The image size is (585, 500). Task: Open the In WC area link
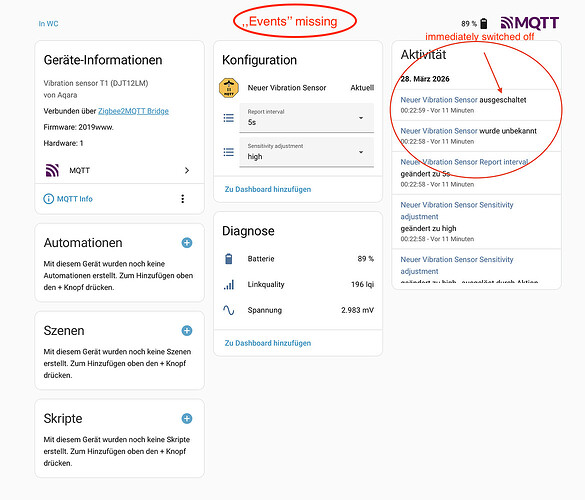(x=49, y=24)
